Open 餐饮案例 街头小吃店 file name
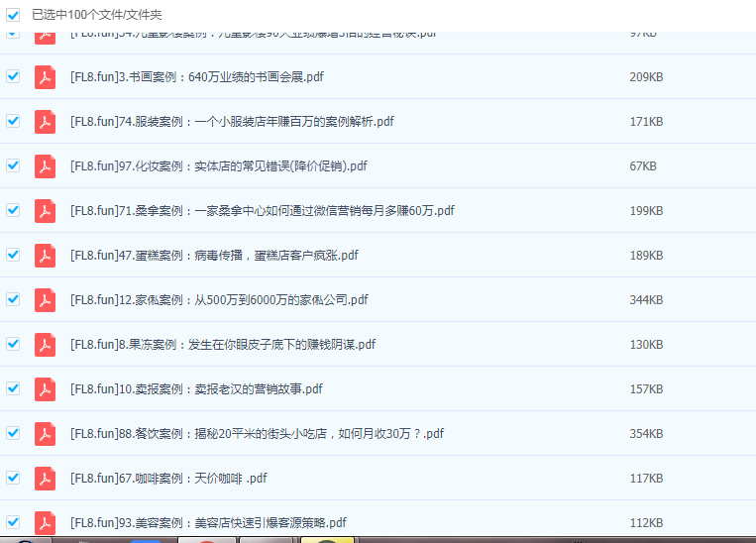 (x=257, y=434)
